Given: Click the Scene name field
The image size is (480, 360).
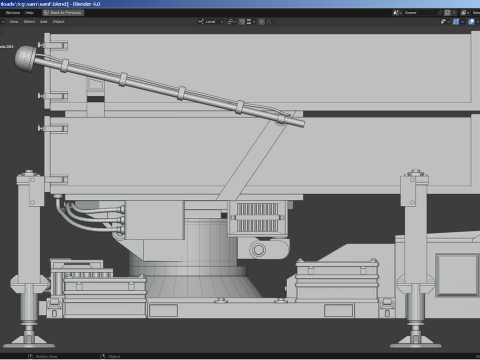Looking at the screenshot, I should pos(421,13).
